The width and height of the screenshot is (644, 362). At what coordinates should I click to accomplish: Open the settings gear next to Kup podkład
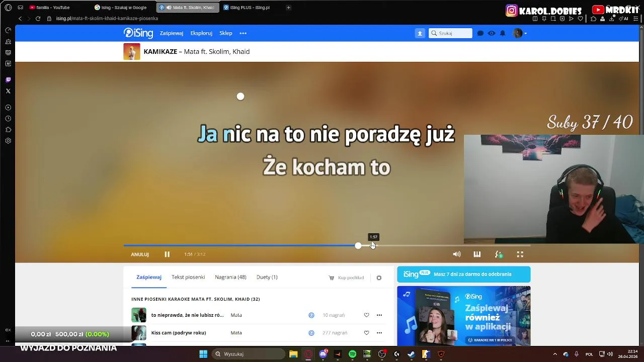point(379,278)
